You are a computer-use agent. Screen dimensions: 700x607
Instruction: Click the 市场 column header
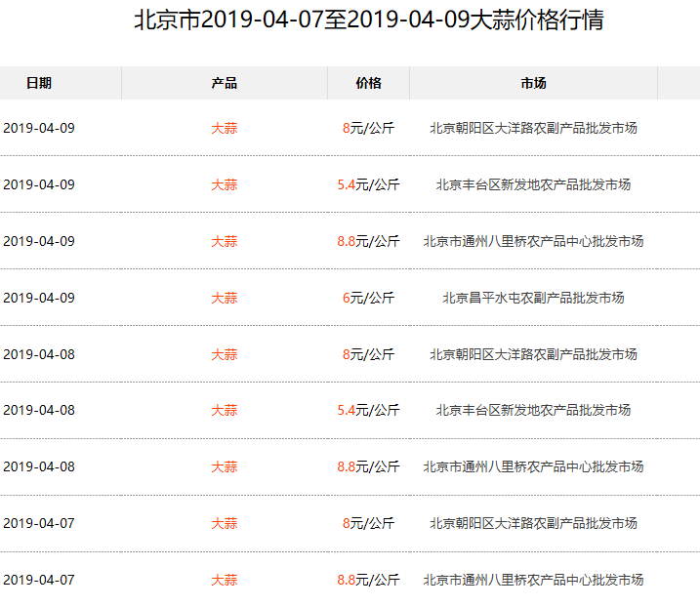(533, 83)
